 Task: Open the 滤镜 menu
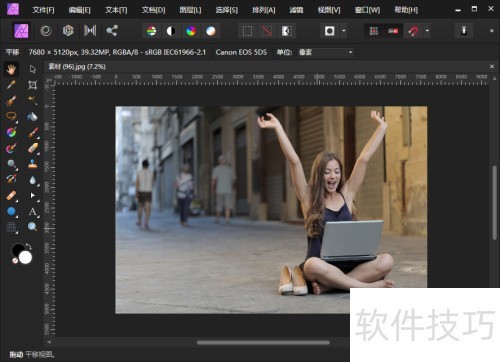pyautogui.click(x=296, y=10)
